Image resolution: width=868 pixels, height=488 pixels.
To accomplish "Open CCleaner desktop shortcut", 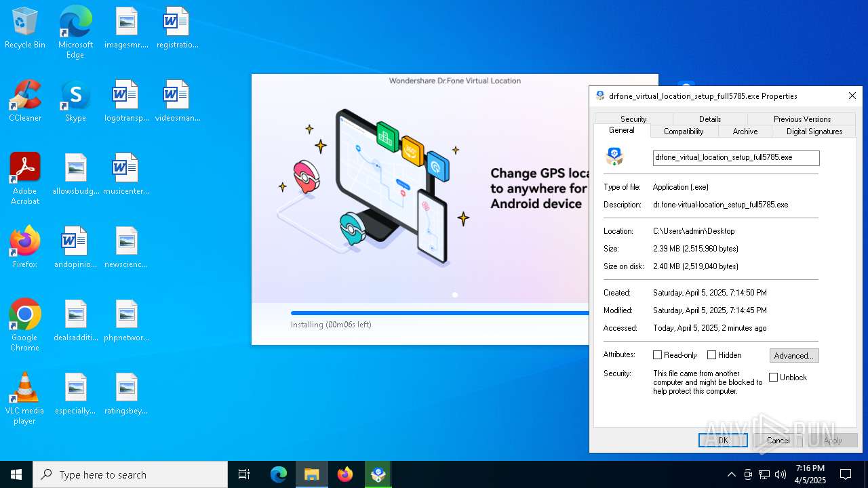I will (x=25, y=101).
